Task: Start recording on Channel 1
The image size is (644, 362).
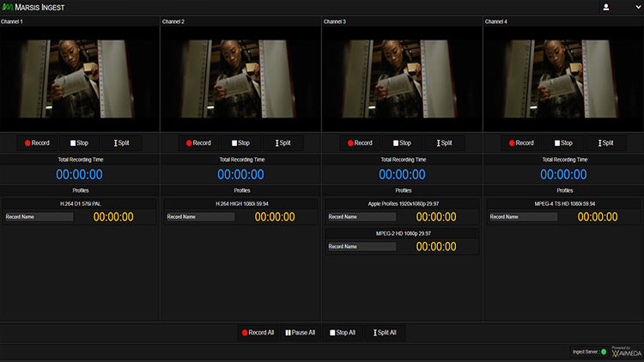Action: coord(37,143)
